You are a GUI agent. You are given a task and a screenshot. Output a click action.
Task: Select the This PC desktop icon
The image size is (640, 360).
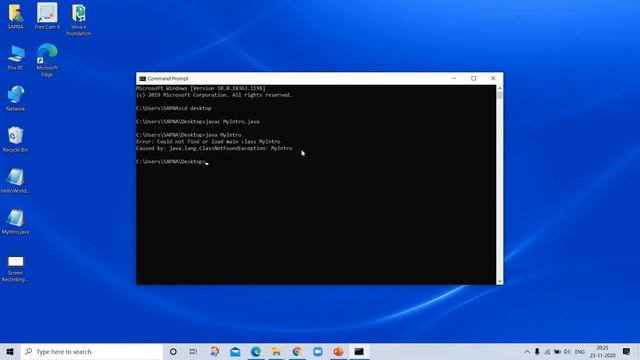(x=16, y=58)
